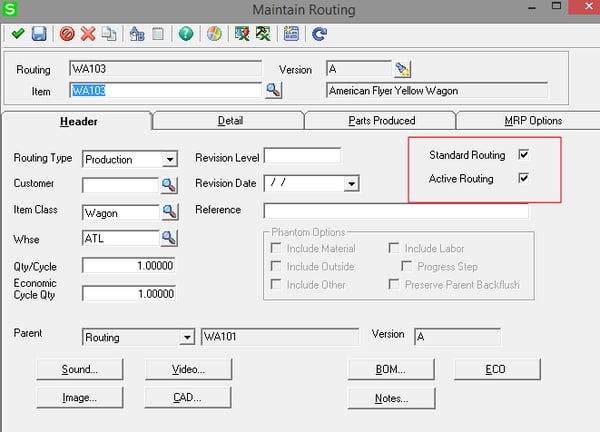
Task: Click the Sound... button
Action: click(80, 369)
